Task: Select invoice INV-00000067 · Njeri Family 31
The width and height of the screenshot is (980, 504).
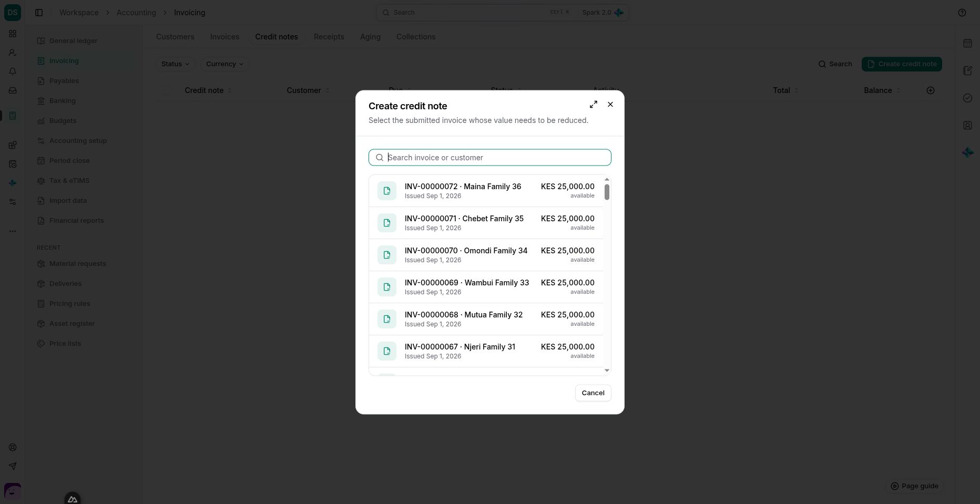Action: (486, 351)
